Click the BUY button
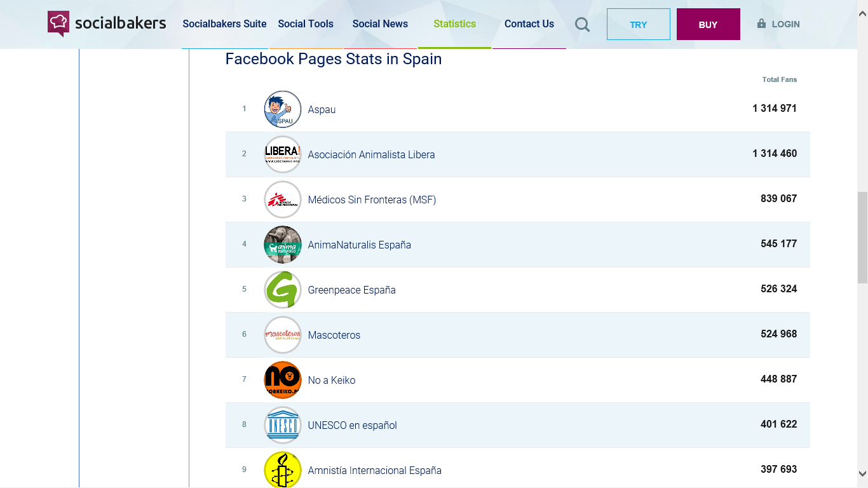Screen dimensions: 868x488 pos(709,24)
